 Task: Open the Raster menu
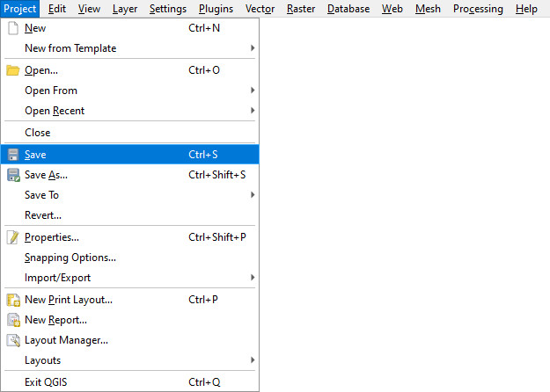pyautogui.click(x=301, y=9)
